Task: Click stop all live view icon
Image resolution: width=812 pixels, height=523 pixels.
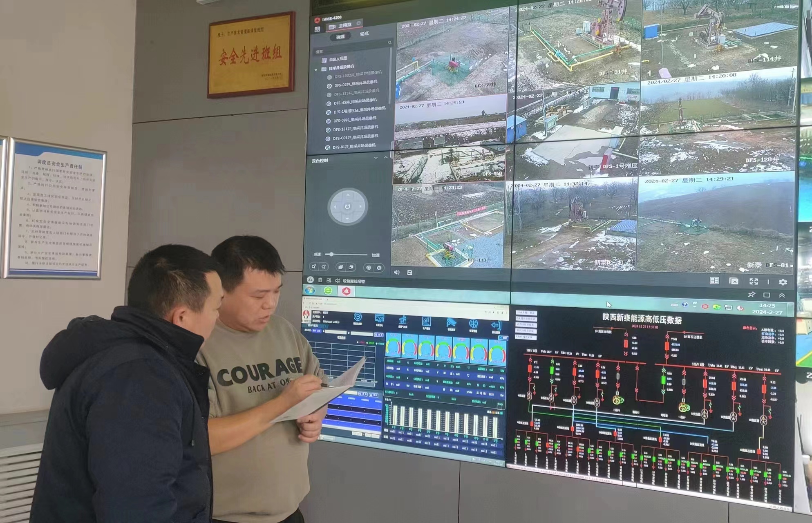Action: pos(734,281)
